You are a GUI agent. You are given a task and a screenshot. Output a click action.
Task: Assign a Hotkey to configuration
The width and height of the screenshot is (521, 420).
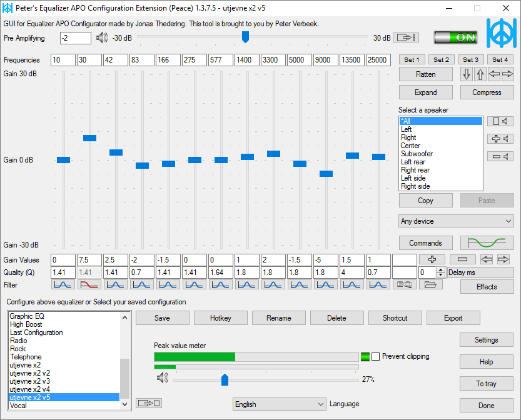[x=221, y=318]
